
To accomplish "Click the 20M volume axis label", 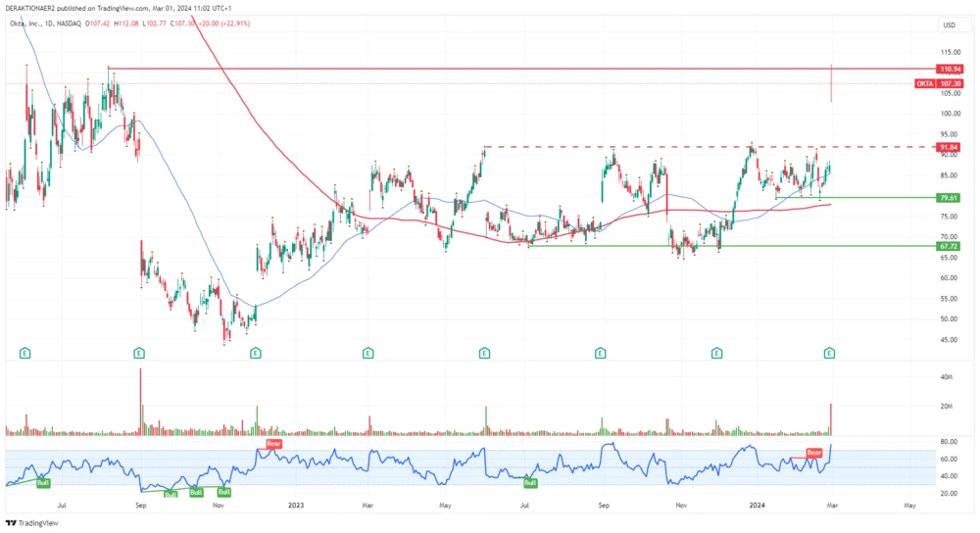I will click(947, 407).
